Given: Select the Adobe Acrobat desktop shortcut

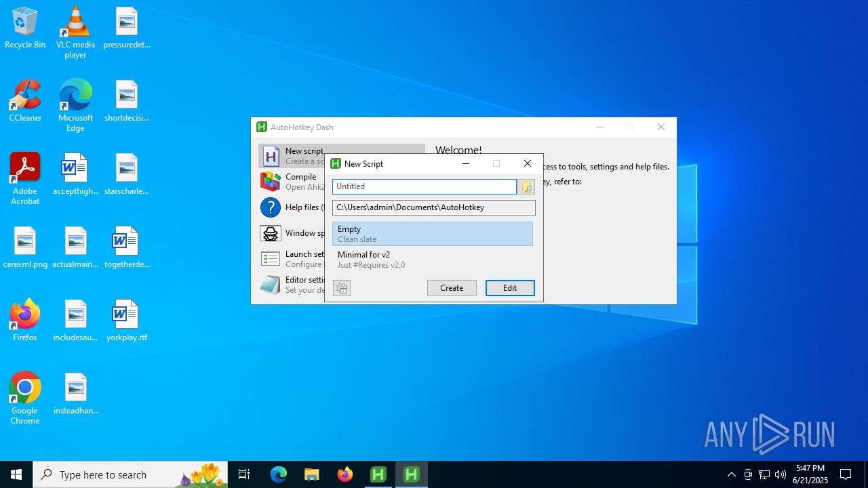Looking at the screenshot, I should click(25, 179).
